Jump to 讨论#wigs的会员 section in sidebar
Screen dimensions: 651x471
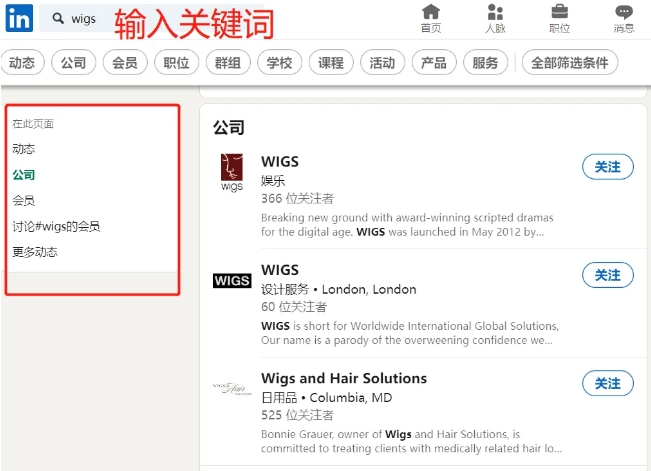coord(56,227)
